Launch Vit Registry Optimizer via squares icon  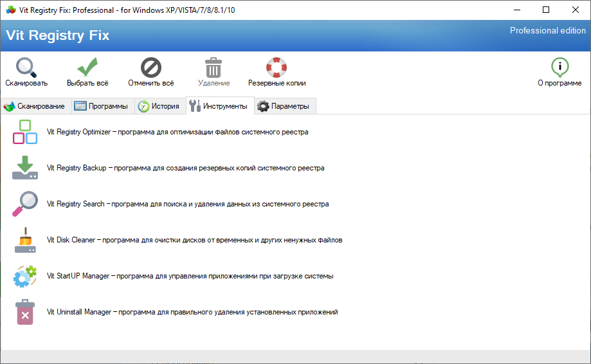tap(25, 132)
